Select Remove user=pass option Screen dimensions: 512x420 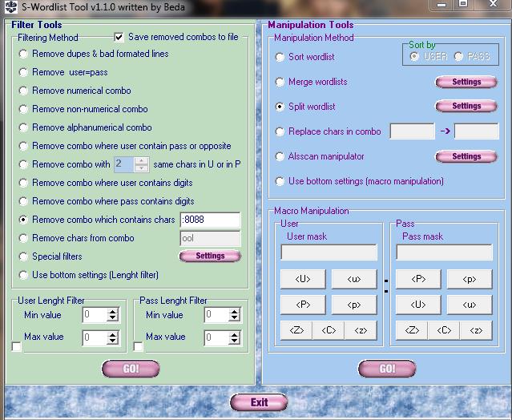pyautogui.click(x=23, y=72)
